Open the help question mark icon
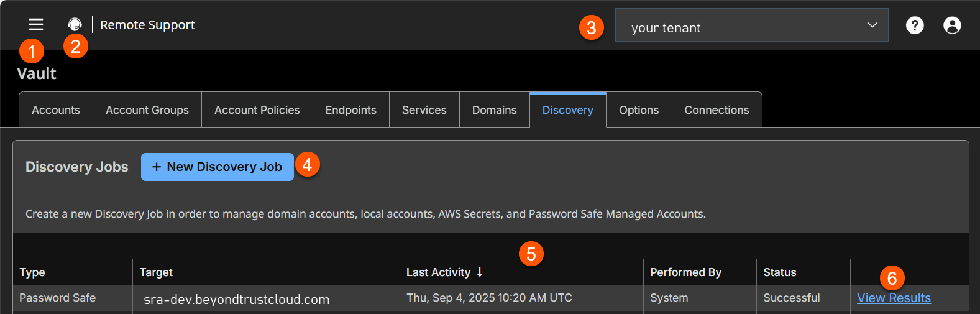 coord(914,25)
